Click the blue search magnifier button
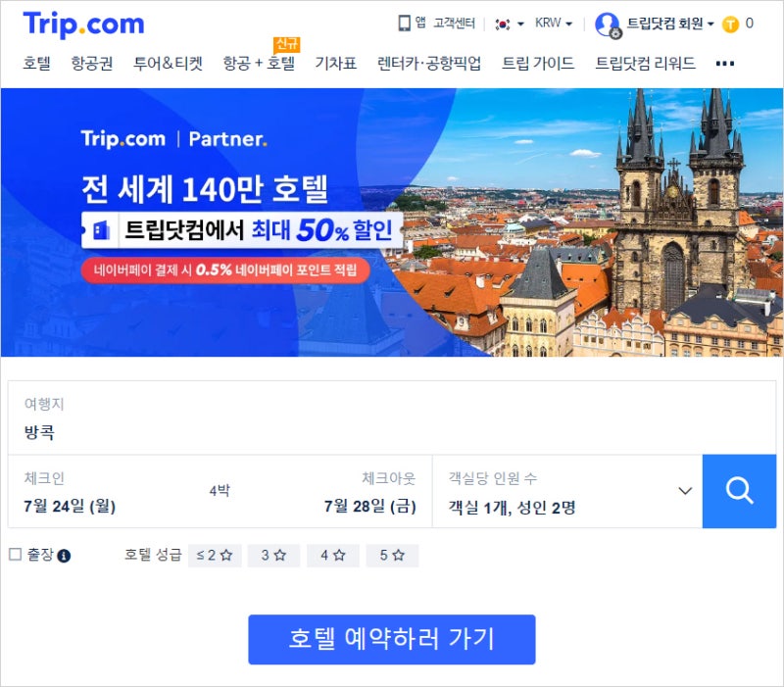 point(739,491)
